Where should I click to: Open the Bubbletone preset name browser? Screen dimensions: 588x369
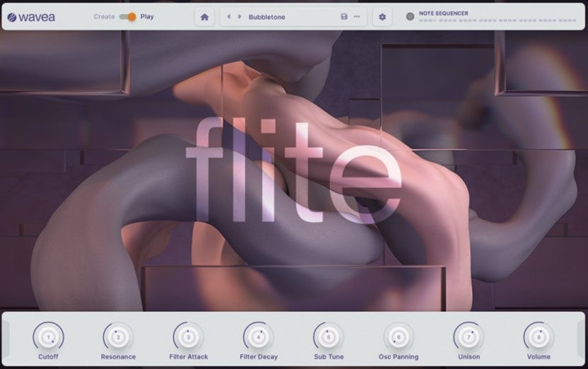click(x=267, y=17)
